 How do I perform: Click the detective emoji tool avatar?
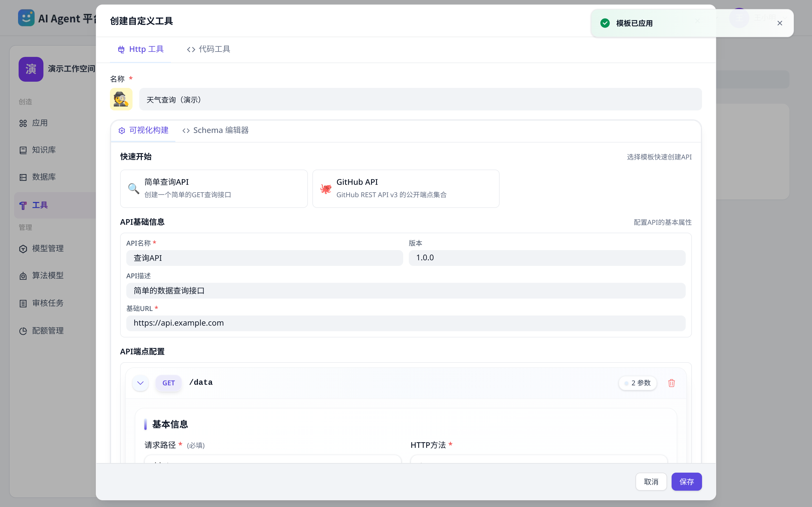tap(121, 99)
